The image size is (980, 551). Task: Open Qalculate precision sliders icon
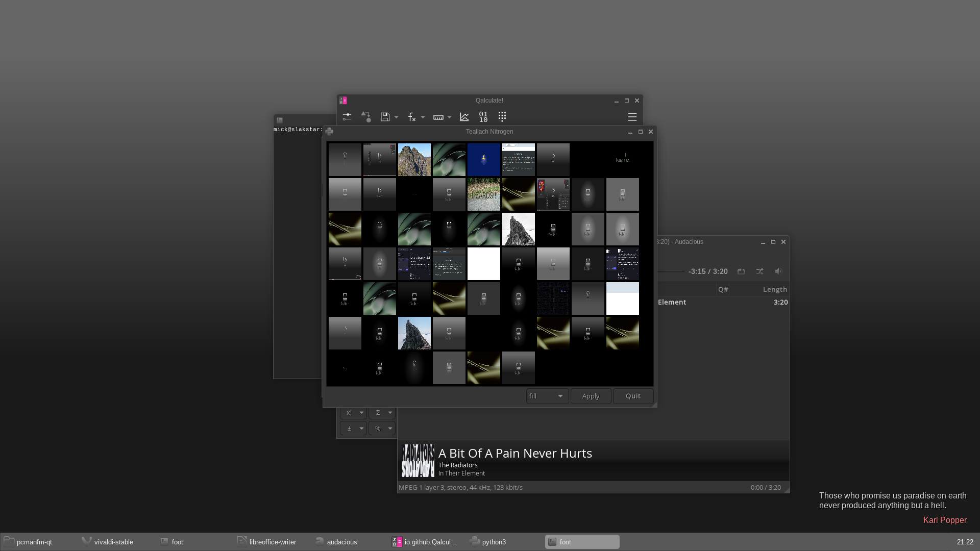pyautogui.click(x=347, y=117)
